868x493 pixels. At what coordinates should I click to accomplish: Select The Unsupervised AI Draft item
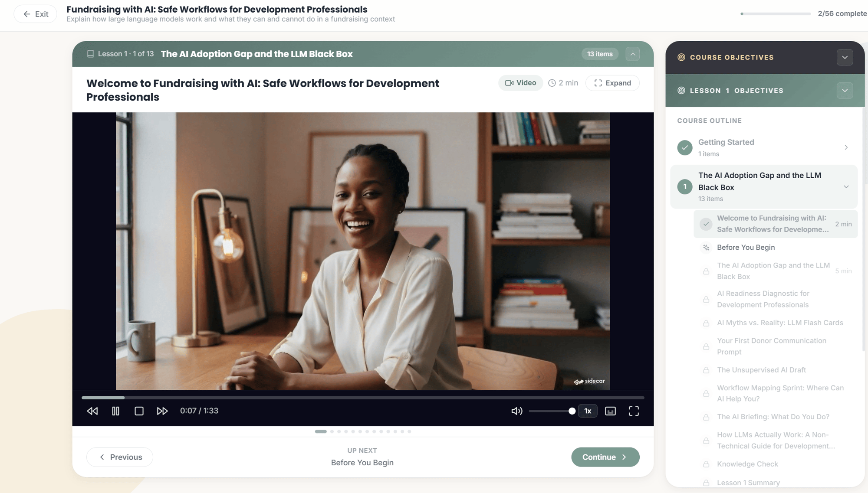pyautogui.click(x=776, y=370)
